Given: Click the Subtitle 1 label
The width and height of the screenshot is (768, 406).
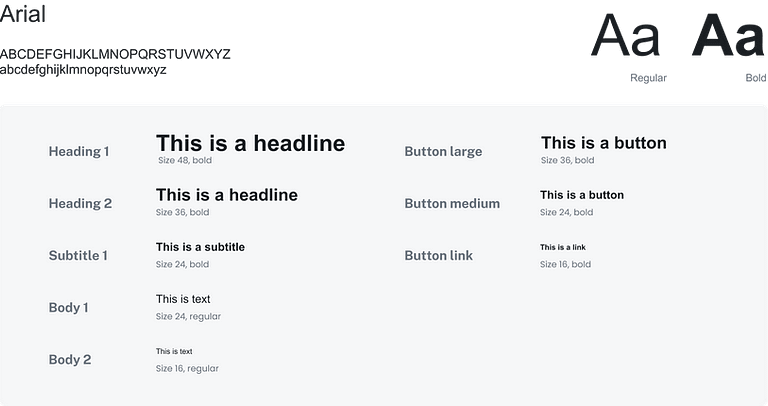Looking at the screenshot, I should click(78, 256).
